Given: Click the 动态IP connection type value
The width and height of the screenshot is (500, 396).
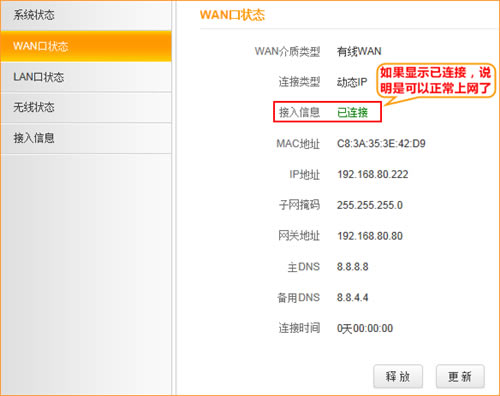Looking at the screenshot, I should (352, 82).
